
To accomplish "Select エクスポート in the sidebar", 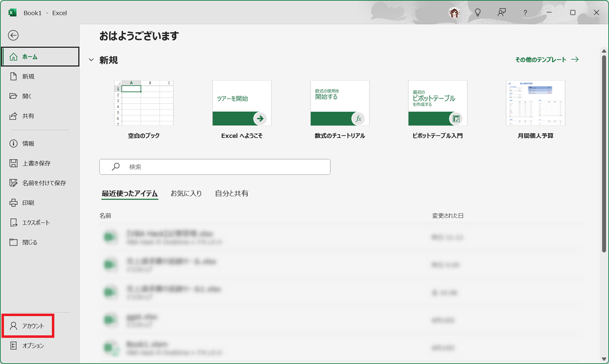I will (x=40, y=223).
